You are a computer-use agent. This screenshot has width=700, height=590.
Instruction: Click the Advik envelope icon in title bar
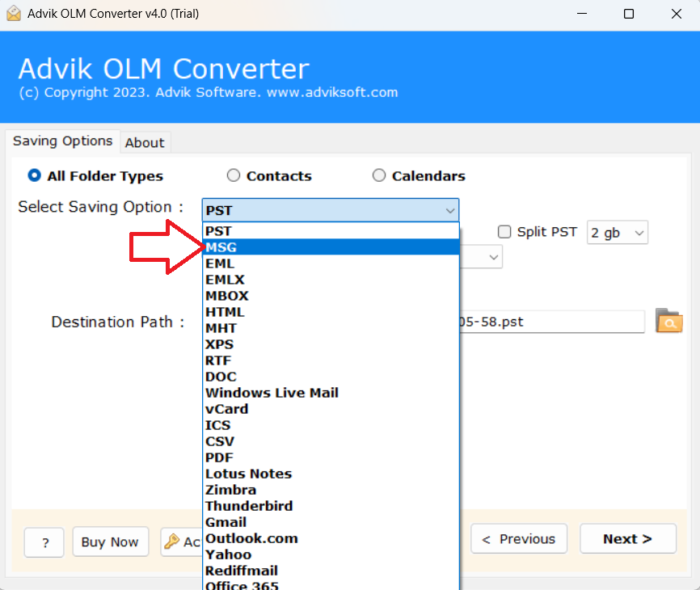[14, 14]
